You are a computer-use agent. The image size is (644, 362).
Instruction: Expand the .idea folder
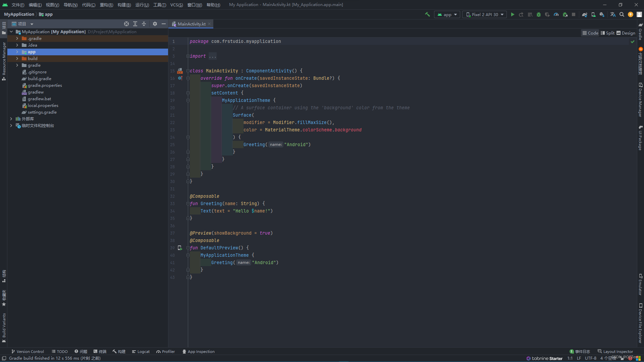tap(17, 45)
